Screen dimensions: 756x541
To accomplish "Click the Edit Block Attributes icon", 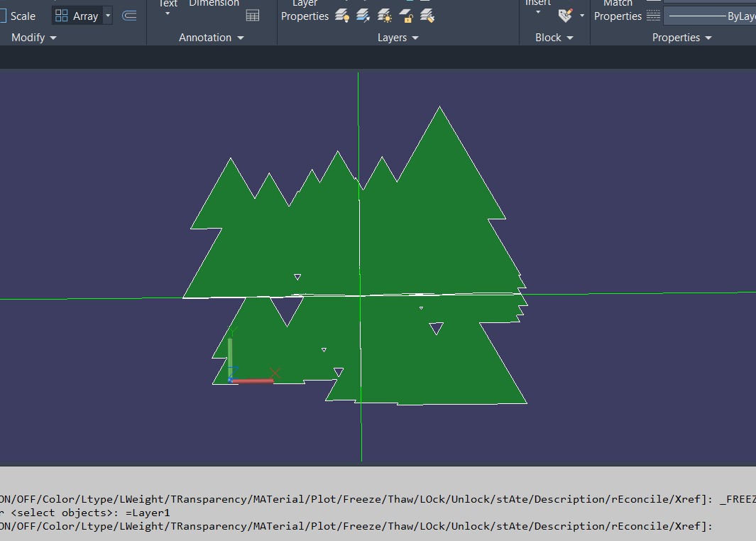I will 565,15.
